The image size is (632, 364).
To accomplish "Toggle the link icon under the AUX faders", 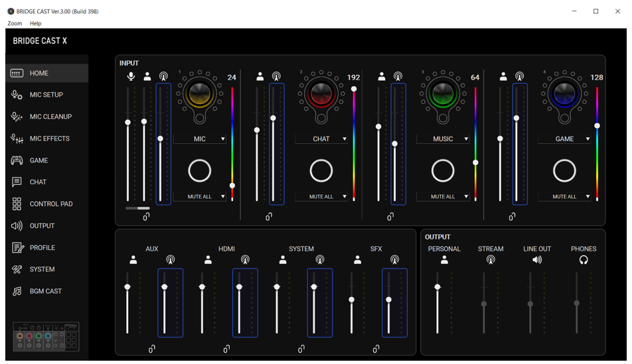I will [x=151, y=349].
